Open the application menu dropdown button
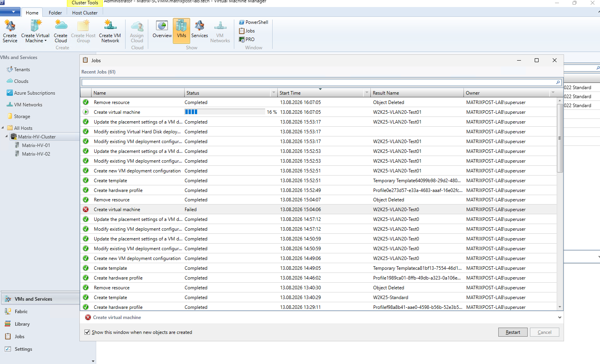This screenshot has width=600, height=364. [x=10, y=12]
